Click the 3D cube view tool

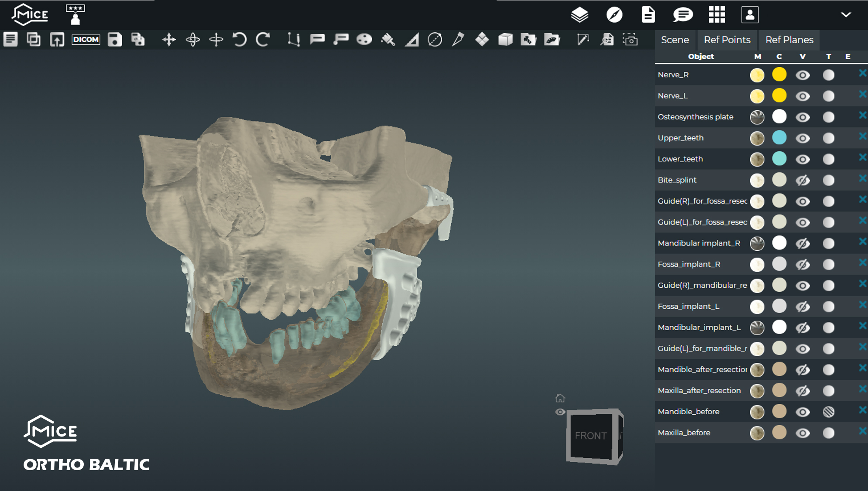(505, 40)
